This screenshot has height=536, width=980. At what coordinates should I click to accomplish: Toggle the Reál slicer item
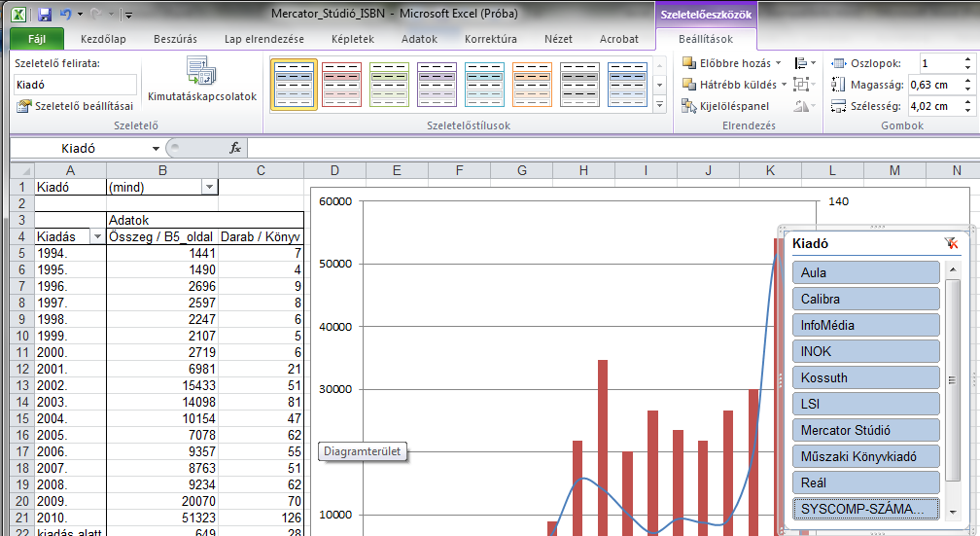pyautogui.click(x=865, y=482)
